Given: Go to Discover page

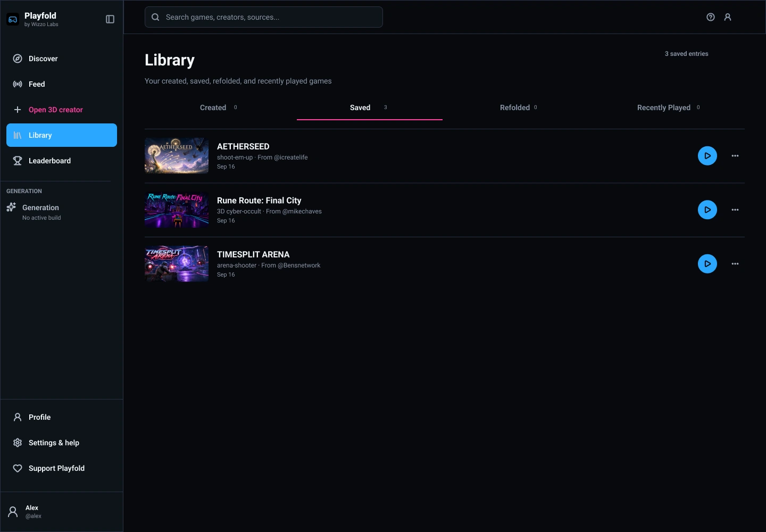Looking at the screenshot, I should click(62, 59).
